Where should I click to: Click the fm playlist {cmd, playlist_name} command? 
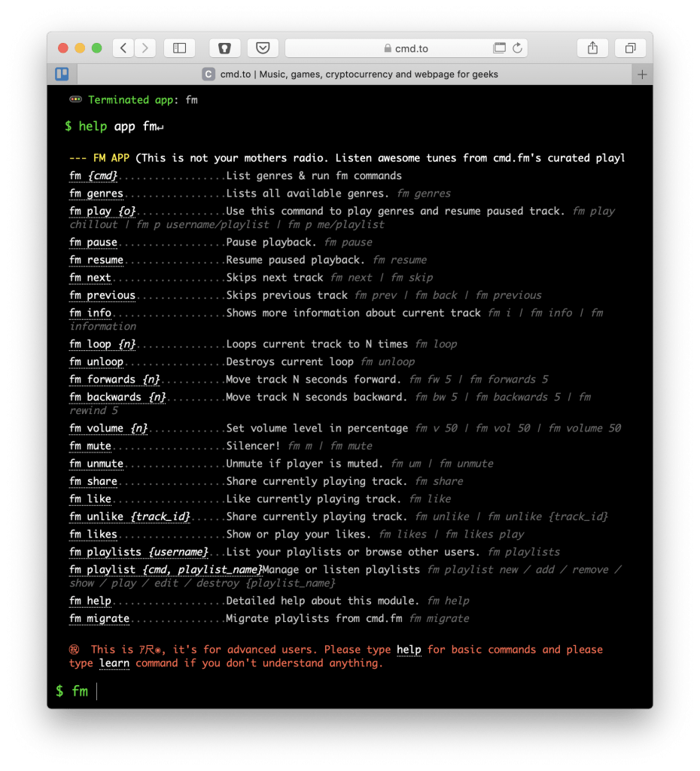point(166,570)
